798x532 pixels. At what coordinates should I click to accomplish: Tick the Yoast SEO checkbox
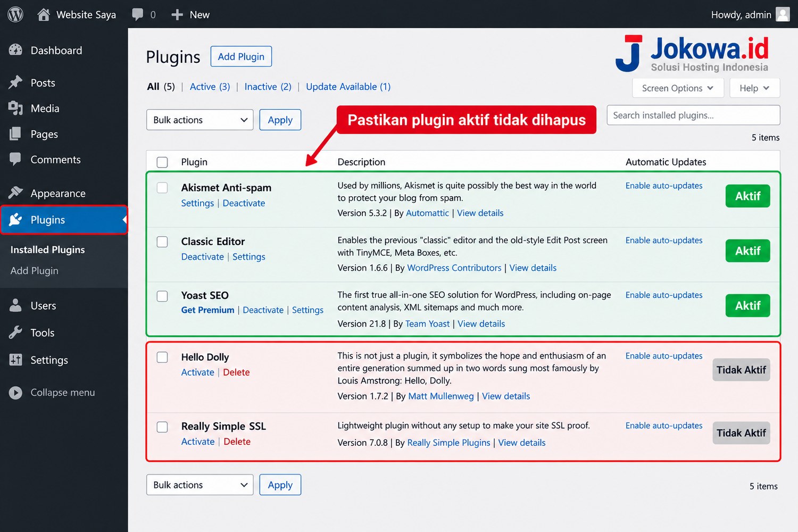(162, 296)
